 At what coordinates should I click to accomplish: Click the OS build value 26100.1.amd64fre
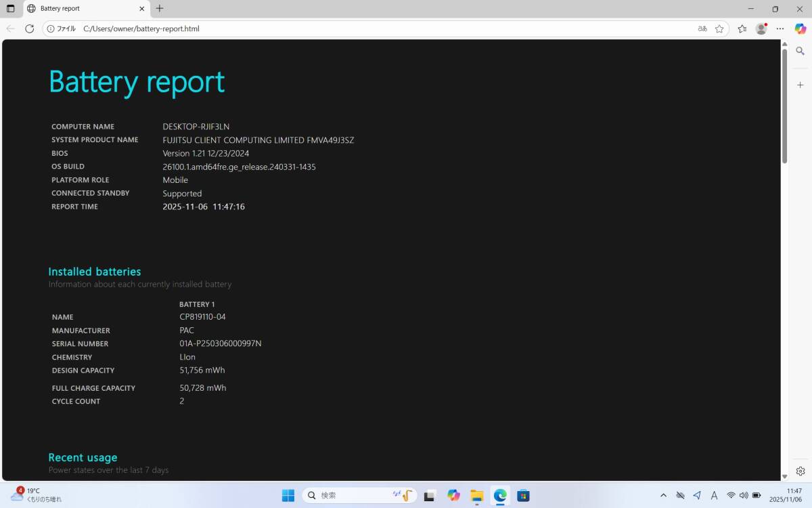click(239, 167)
